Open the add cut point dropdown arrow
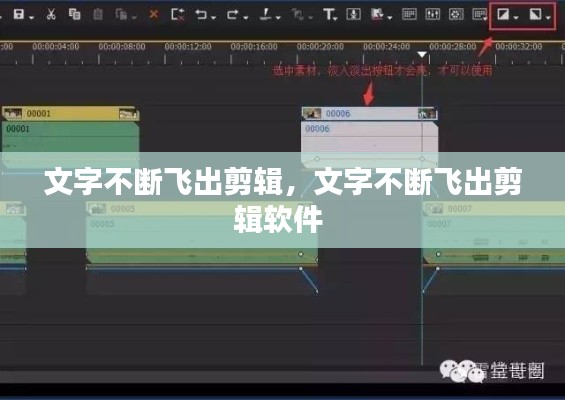The width and height of the screenshot is (565, 400). [278, 18]
